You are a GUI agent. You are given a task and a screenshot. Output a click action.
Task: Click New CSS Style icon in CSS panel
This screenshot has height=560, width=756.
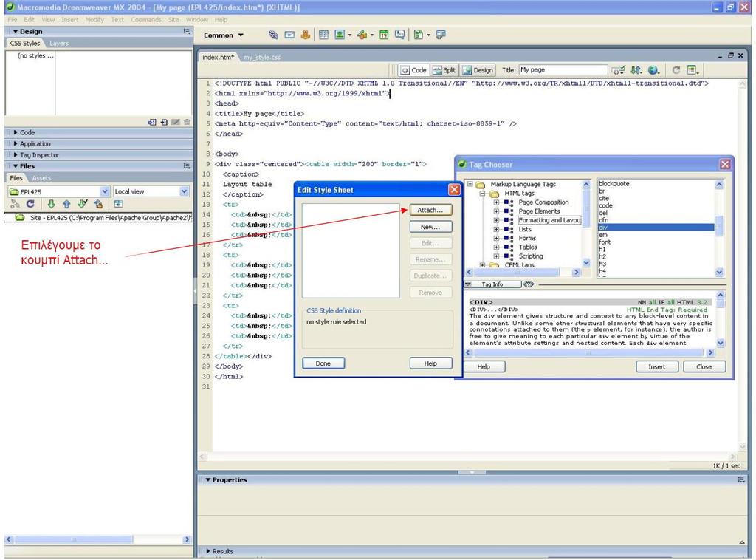[164, 122]
